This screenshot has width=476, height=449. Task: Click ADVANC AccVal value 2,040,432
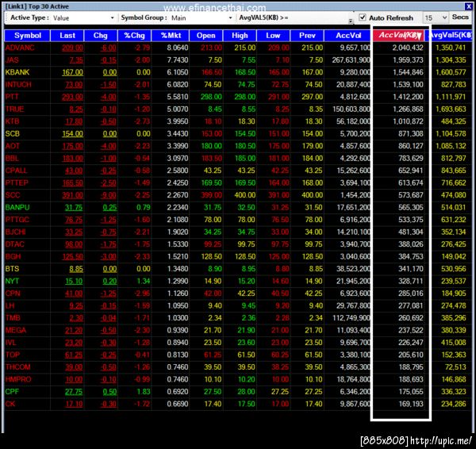[x=408, y=48]
